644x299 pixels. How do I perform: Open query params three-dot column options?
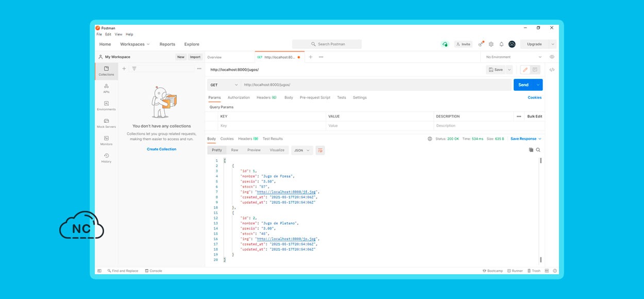pos(519,117)
